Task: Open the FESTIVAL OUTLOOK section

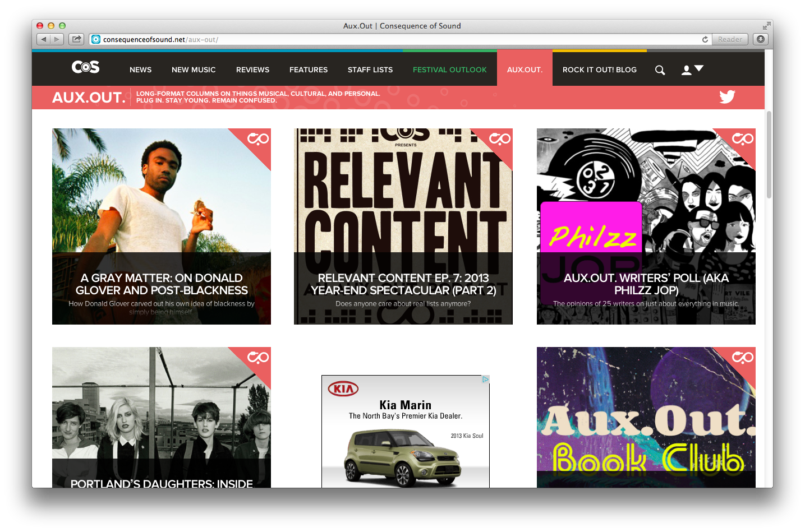Action: [450, 70]
